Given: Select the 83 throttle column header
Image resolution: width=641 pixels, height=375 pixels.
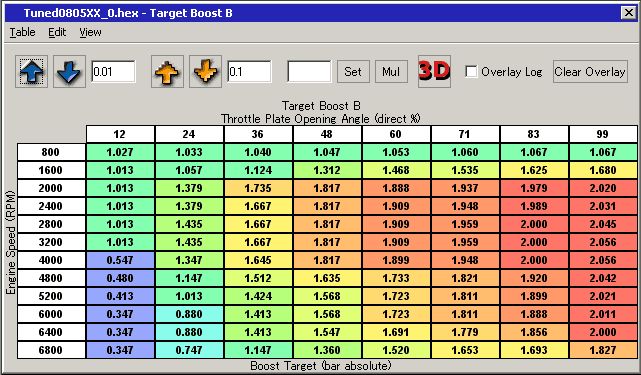Looking at the screenshot, I should [534, 134].
